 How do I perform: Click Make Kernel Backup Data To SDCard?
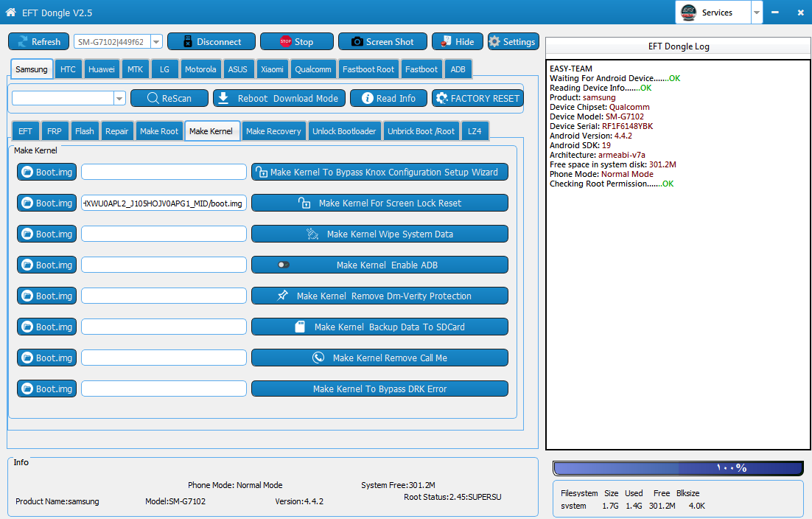tap(379, 327)
